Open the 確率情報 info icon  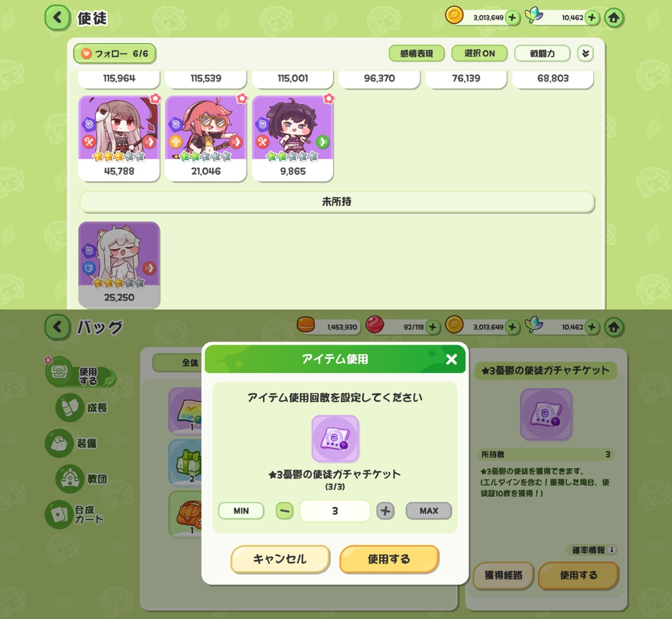(x=612, y=550)
